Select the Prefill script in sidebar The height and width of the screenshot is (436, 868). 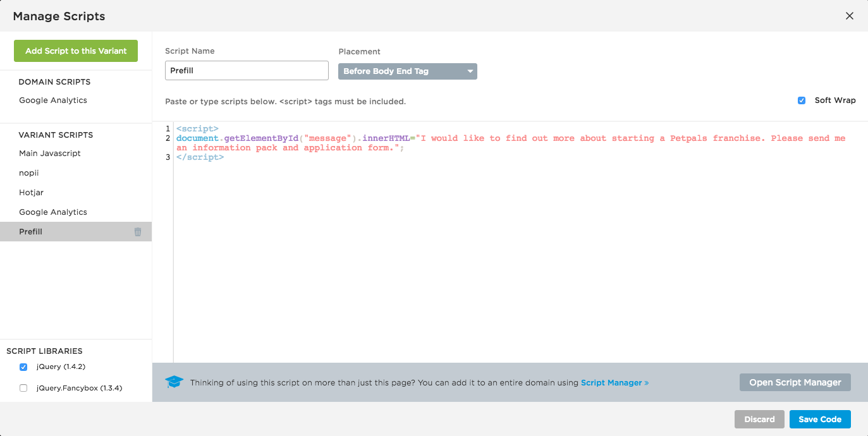click(x=31, y=232)
